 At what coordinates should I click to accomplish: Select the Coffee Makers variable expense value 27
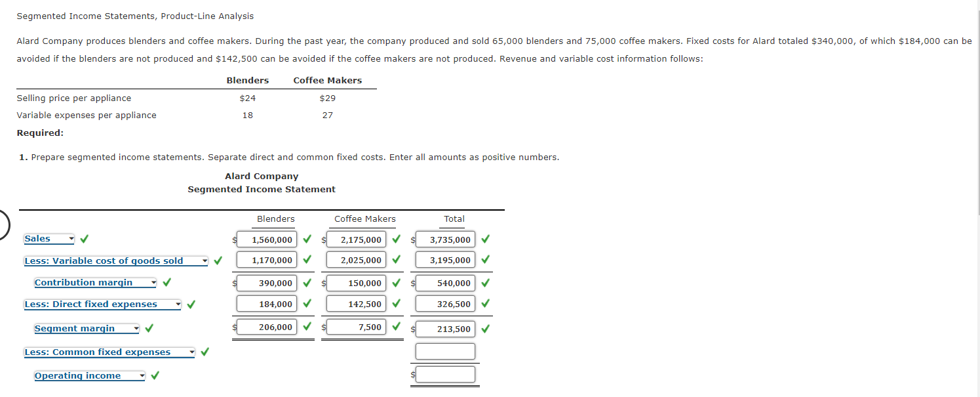[x=328, y=115]
